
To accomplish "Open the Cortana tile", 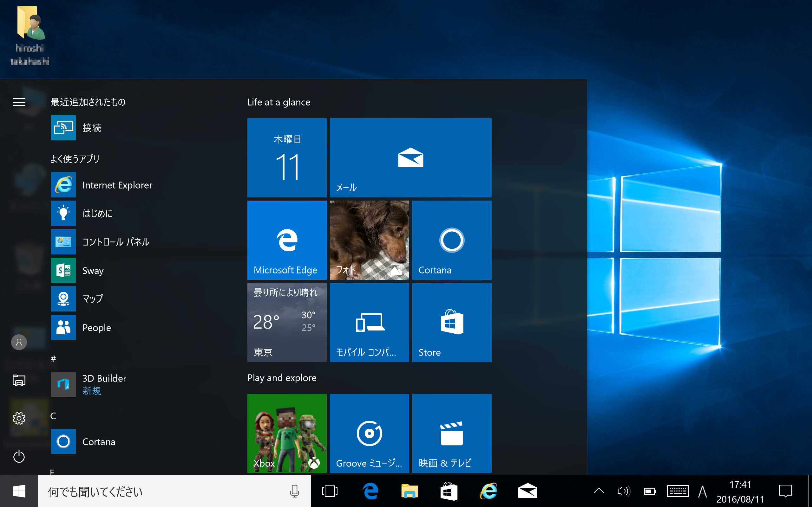I will 452,240.
